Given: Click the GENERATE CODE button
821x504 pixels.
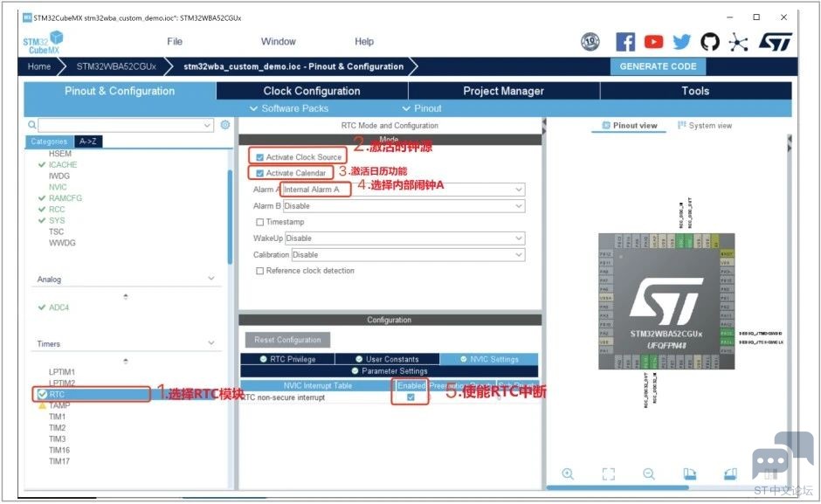Looking at the screenshot, I should click(659, 66).
